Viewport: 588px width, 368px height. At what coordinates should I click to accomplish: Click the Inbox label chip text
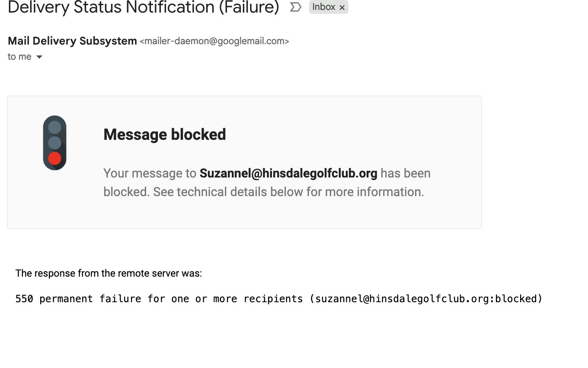323,7
